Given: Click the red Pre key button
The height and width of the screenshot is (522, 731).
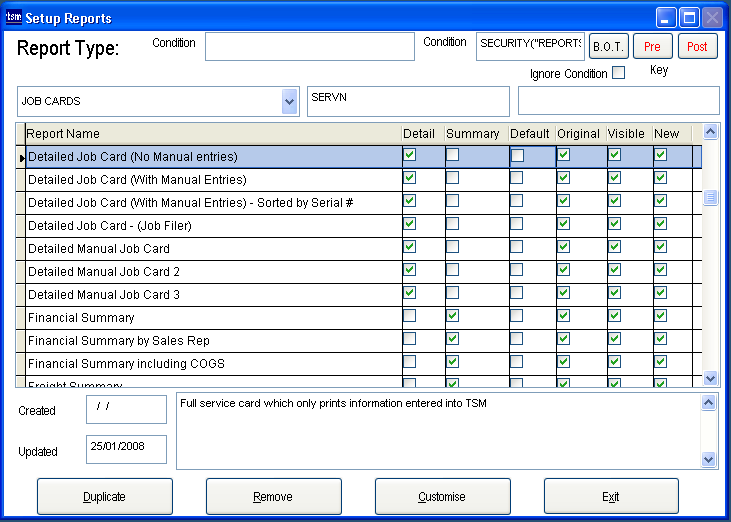Looking at the screenshot, I should click(652, 47).
